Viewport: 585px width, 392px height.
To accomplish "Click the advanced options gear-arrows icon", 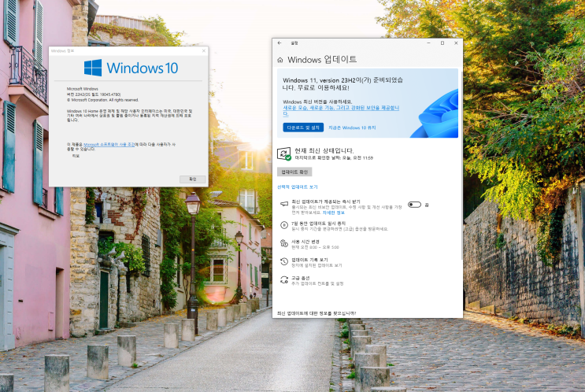I will click(x=284, y=279).
